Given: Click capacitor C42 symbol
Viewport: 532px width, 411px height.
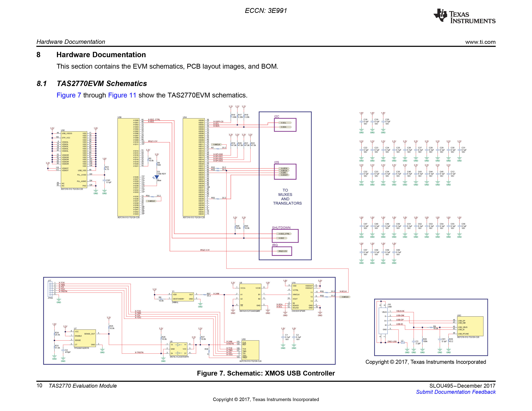Looking at the screenshot, I should point(104,181).
